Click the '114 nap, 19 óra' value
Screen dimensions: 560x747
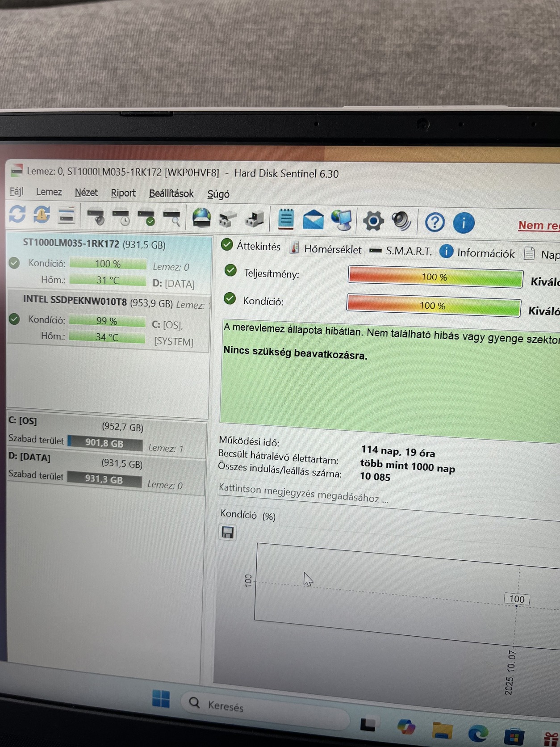pyautogui.click(x=398, y=452)
